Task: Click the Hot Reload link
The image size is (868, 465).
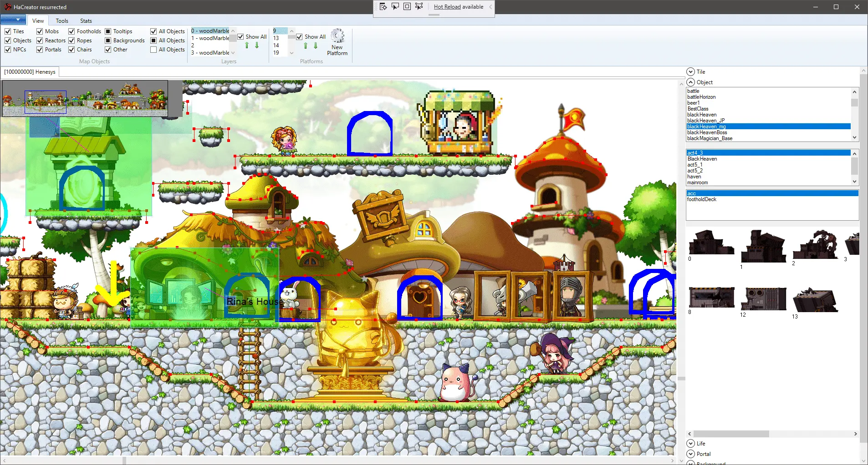Action: pyautogui.click(x=447, y=7)
